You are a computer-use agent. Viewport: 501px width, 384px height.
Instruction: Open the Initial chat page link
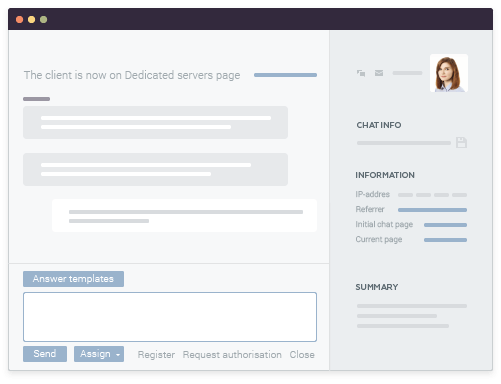[x=445, y=225]
